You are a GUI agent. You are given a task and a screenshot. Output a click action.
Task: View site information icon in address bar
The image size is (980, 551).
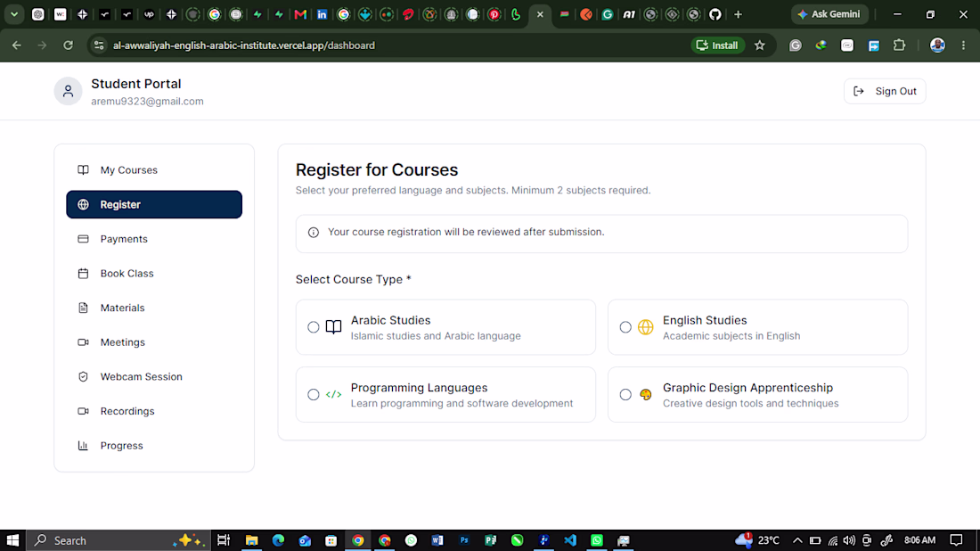99,45
